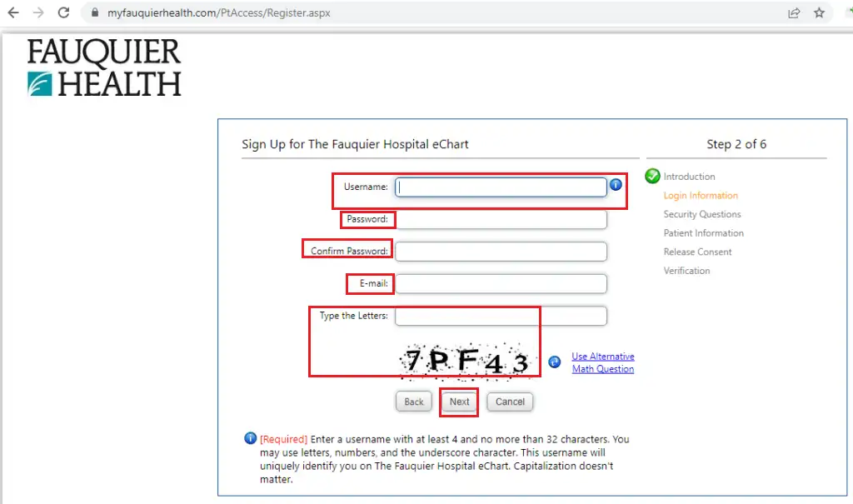The height and width of the screenshot is (504, 853).
Task: Go back using the browser back arrow
Action: tap(13, 12)
